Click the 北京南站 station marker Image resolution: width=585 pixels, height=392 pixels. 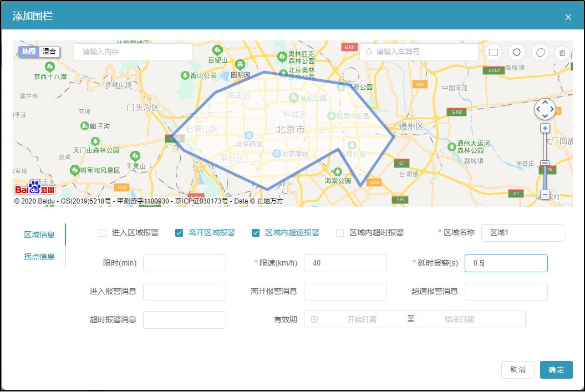pyautogui.click(x=277, y=154)
